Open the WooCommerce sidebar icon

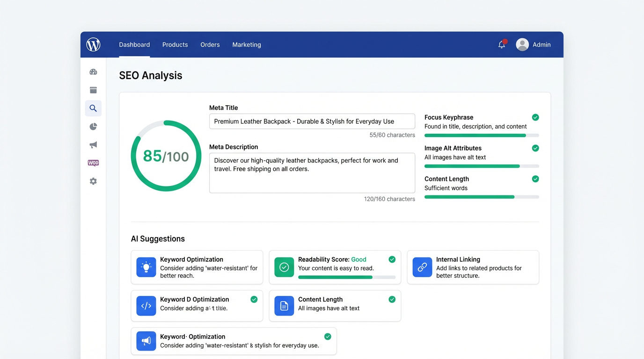[93, 163]
